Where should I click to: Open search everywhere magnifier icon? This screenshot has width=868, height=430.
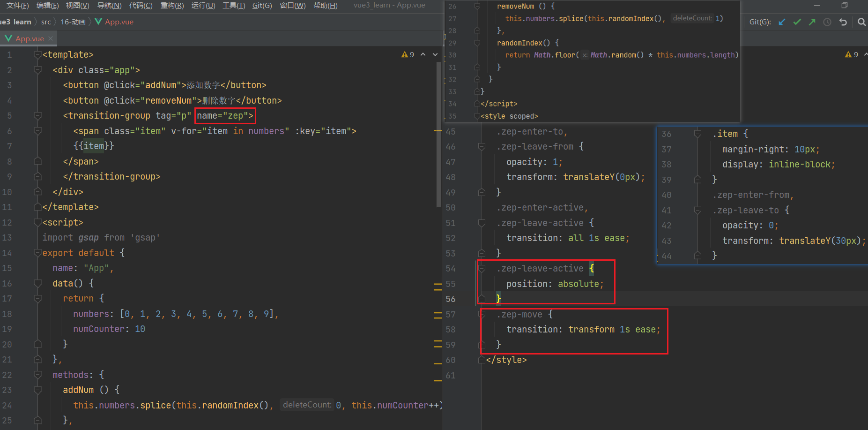[x=861, y=22]
